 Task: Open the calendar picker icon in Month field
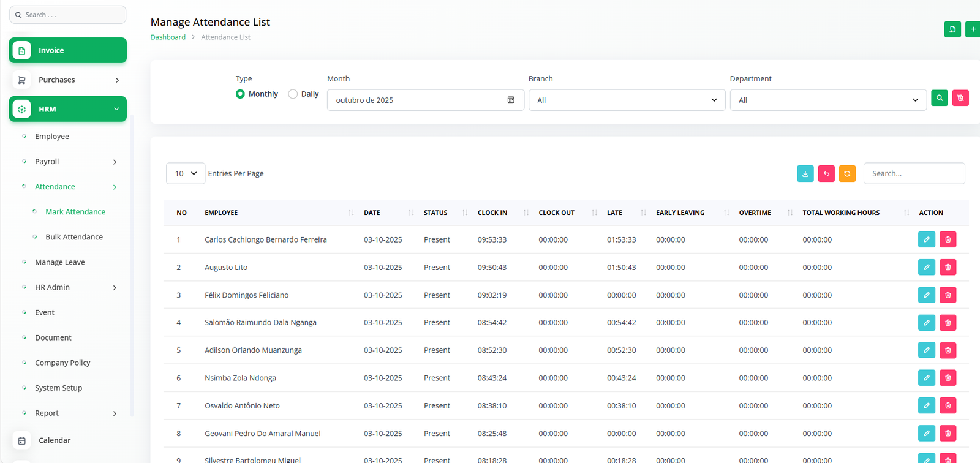[x=511, y=100]
